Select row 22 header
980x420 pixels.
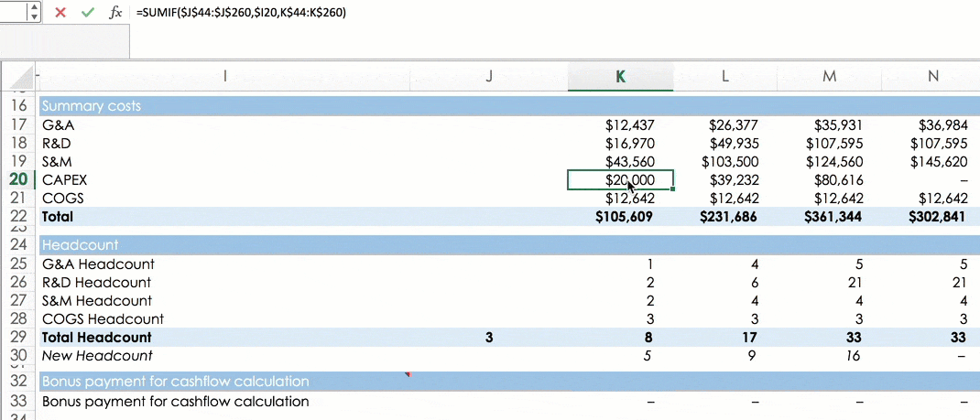coord(18,217)
